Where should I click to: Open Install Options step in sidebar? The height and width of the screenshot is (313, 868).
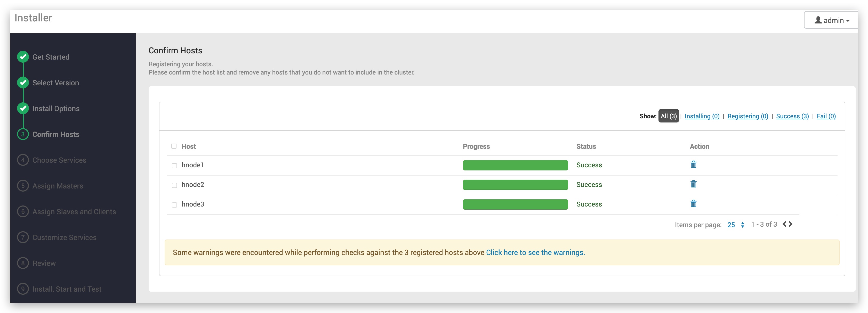click(x=56, y=108)
